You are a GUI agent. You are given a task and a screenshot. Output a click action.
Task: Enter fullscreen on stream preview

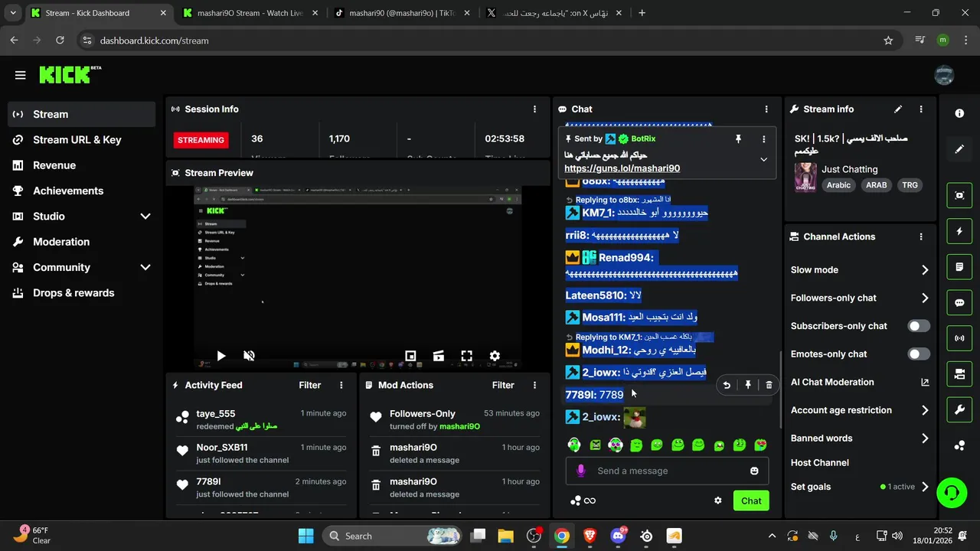pos(466,356)
